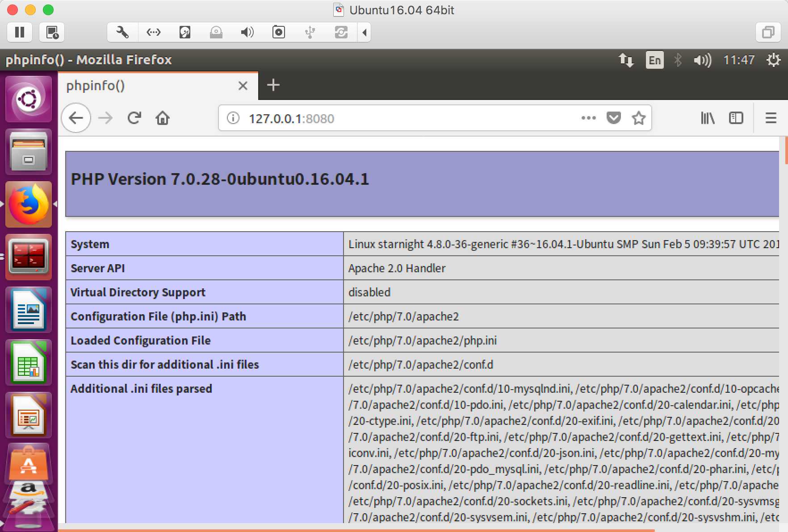The height and width of the screenshot is (532, 788).
Task: Click the Server API label
Action: (x=98, y=268)
